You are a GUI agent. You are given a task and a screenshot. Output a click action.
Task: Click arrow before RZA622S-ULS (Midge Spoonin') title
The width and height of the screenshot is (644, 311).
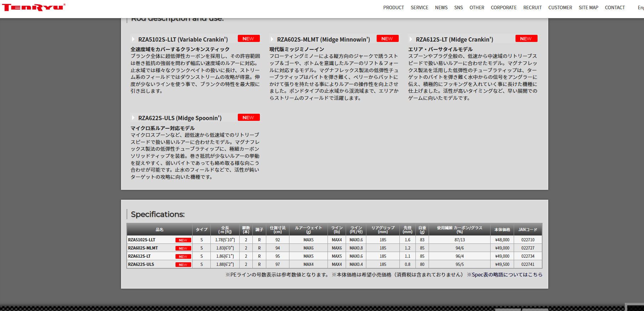(133, 118)
